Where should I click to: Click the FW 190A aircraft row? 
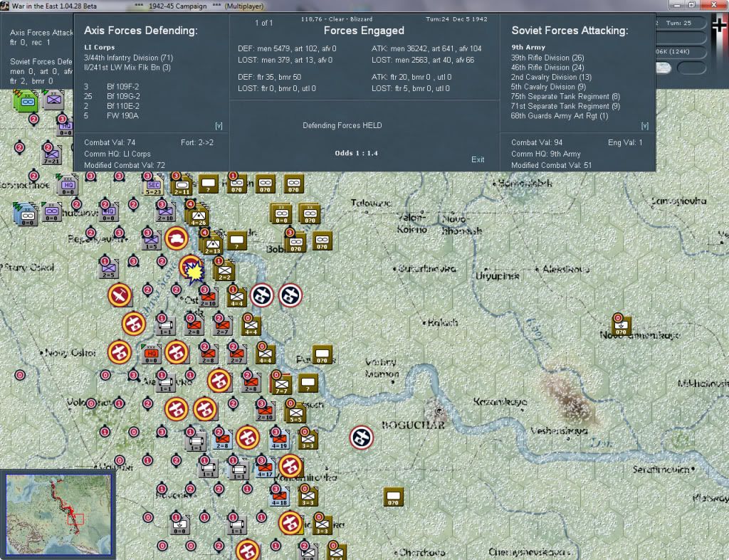(111, 116)
